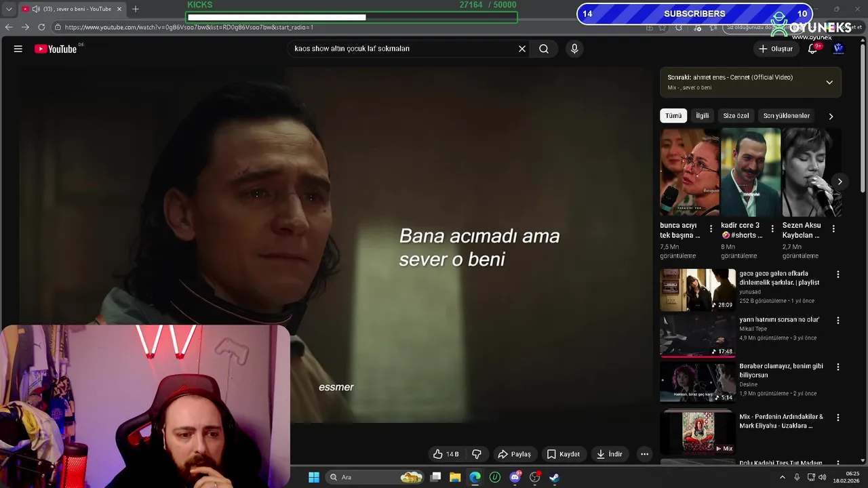Click the Oluştur create button
The height and width of the screenshot is (488, 868).
point(775,49)
